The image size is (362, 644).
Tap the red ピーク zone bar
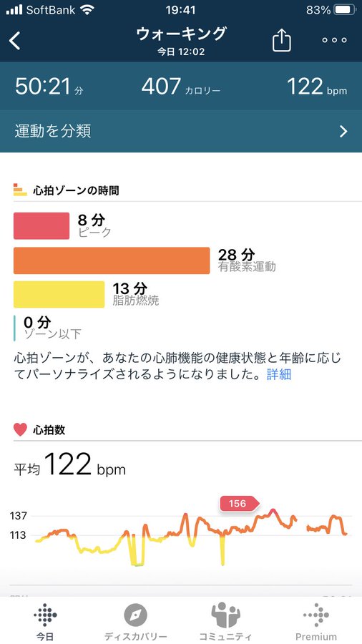(41, 225)
